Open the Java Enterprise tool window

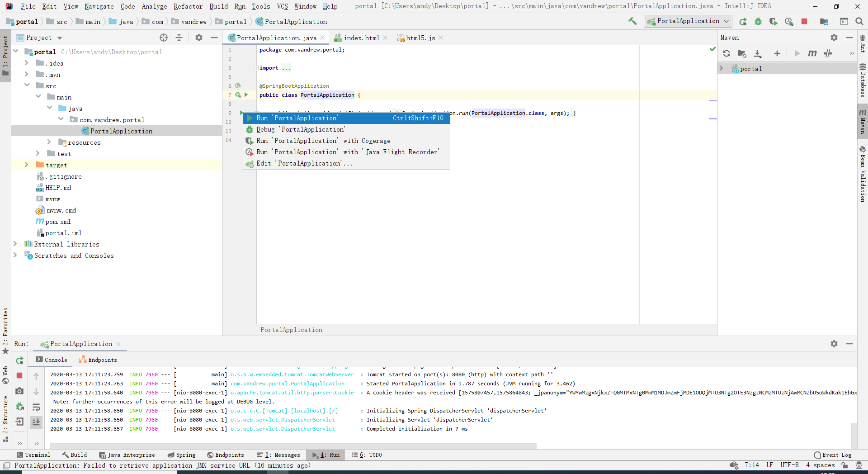click(127, 455)
